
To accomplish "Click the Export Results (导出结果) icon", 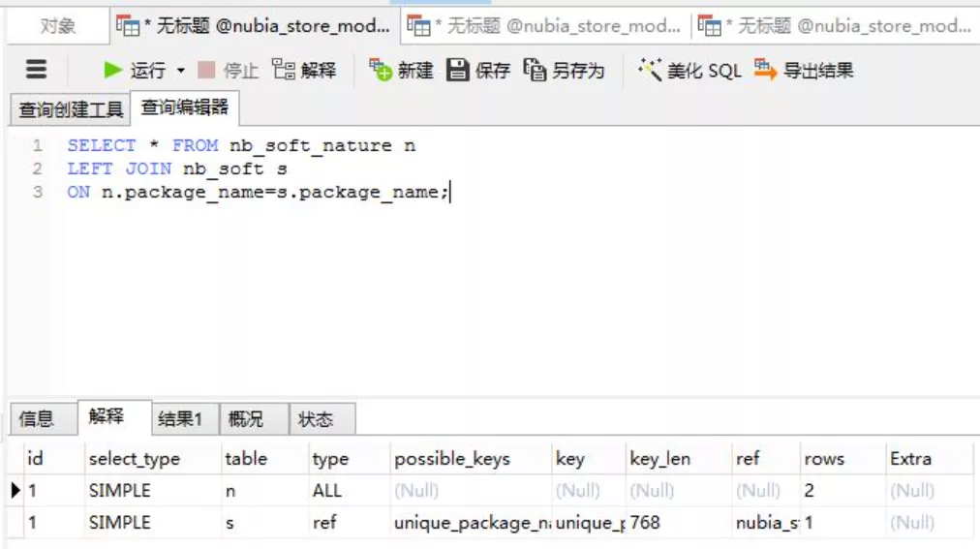I will 766,70.
